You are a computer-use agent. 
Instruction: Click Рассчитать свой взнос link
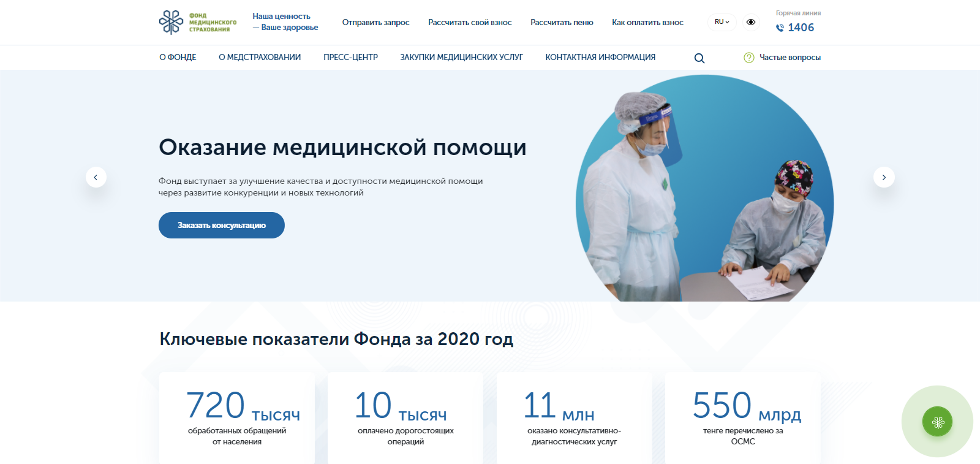(470, 22)
